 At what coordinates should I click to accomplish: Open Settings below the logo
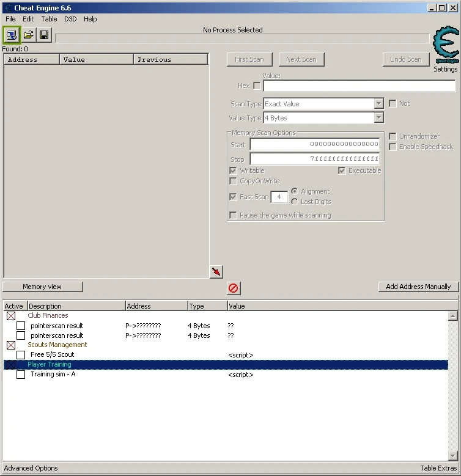[446, 69]
